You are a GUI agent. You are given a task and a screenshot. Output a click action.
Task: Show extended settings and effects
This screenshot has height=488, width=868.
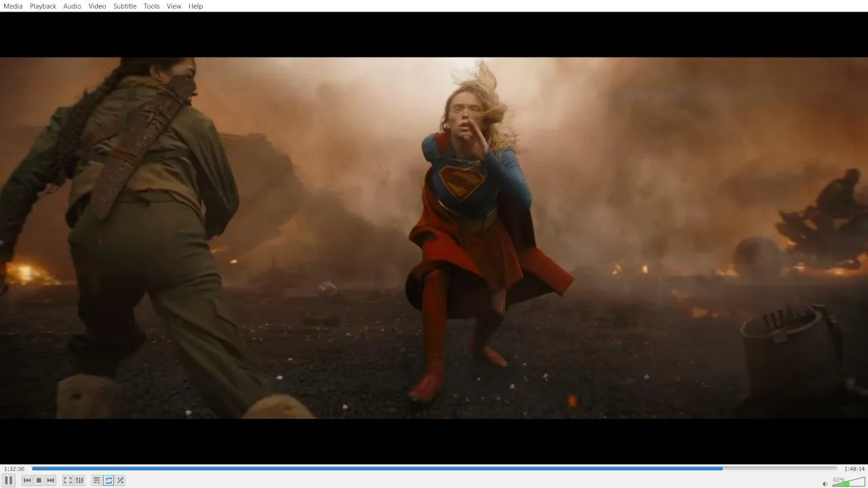pos(79,481)
